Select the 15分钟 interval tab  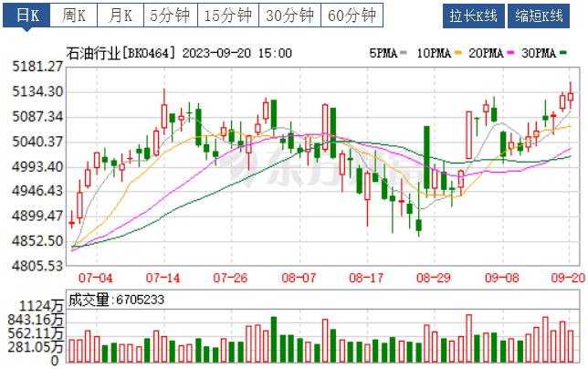pyautogui.click(x=227, y=16)
